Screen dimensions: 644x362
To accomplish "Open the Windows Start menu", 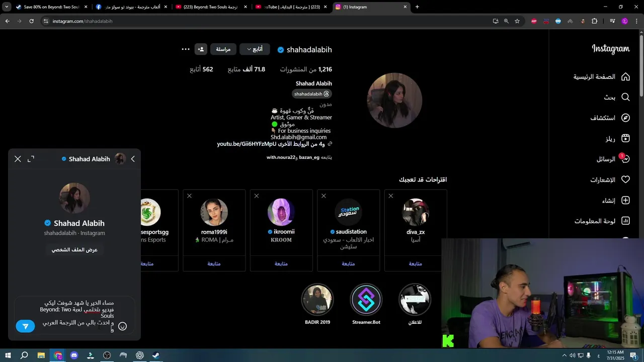I will [x=8, y=355].
